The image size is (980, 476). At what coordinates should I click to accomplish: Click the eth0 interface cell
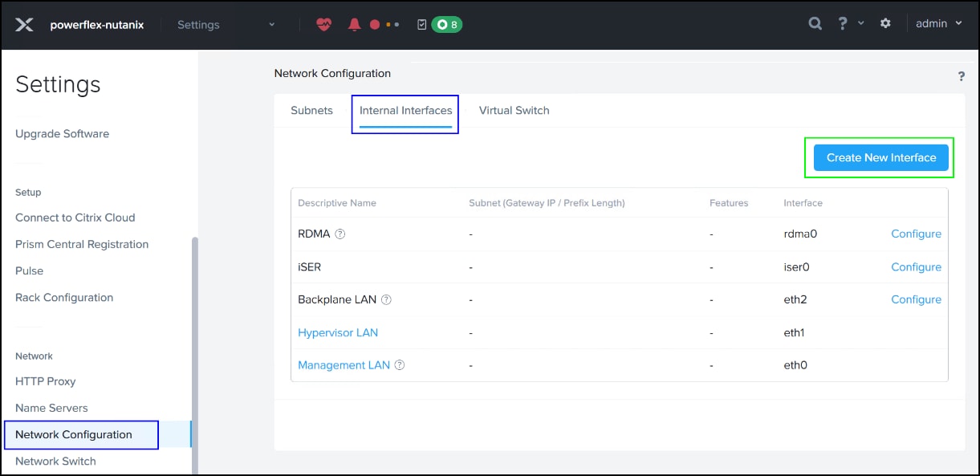[x=795, y=365]
